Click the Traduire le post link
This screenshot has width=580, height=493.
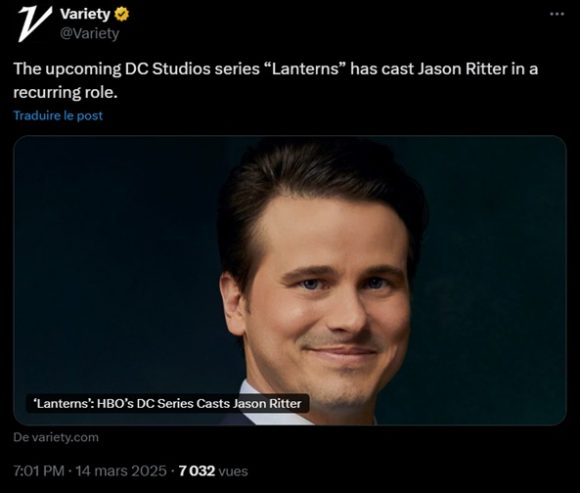click(58, 115)
